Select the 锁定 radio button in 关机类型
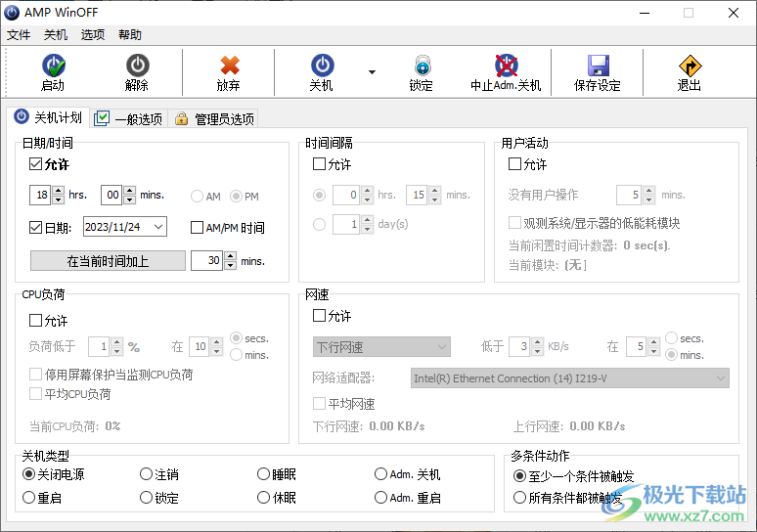 [147, 497]
